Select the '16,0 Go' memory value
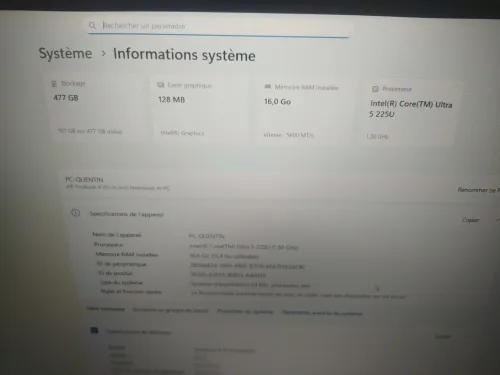This screenshot has height=375, width=500. tap(277, 101)
